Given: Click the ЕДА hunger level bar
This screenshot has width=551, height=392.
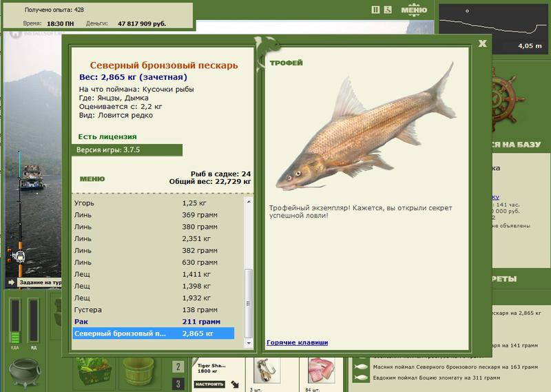Looking at the screenshot, I should (15, 320).
